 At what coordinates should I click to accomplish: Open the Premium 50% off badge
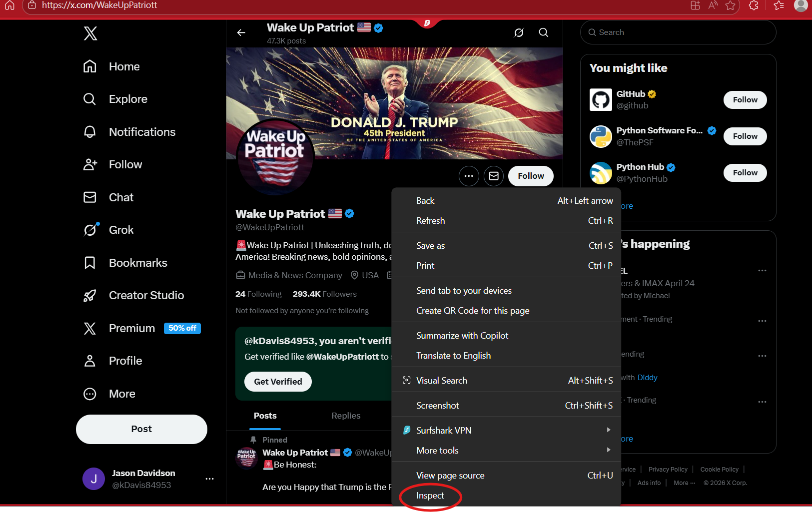pos(182,328)
